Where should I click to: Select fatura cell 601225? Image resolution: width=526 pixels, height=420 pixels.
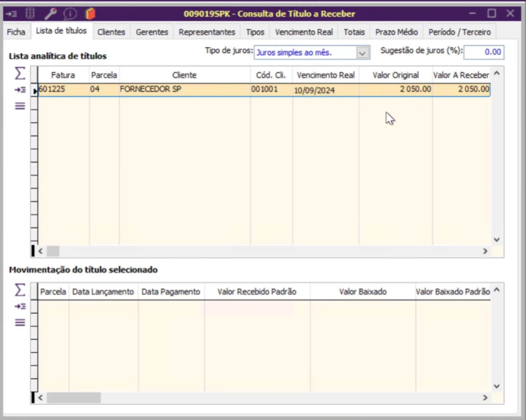[x=64, y=90]
